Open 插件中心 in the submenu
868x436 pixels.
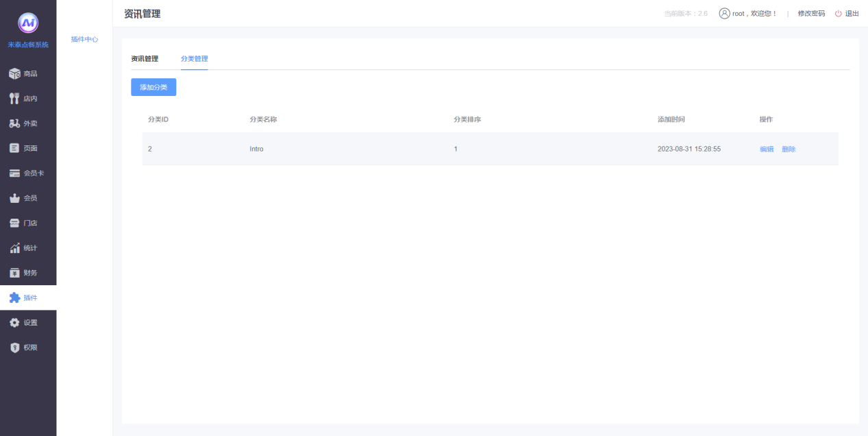click(x=84, y=40)
